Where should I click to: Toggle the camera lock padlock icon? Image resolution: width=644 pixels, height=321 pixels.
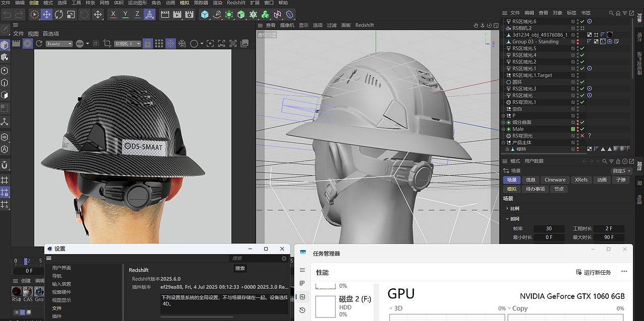tap(147, 44)
